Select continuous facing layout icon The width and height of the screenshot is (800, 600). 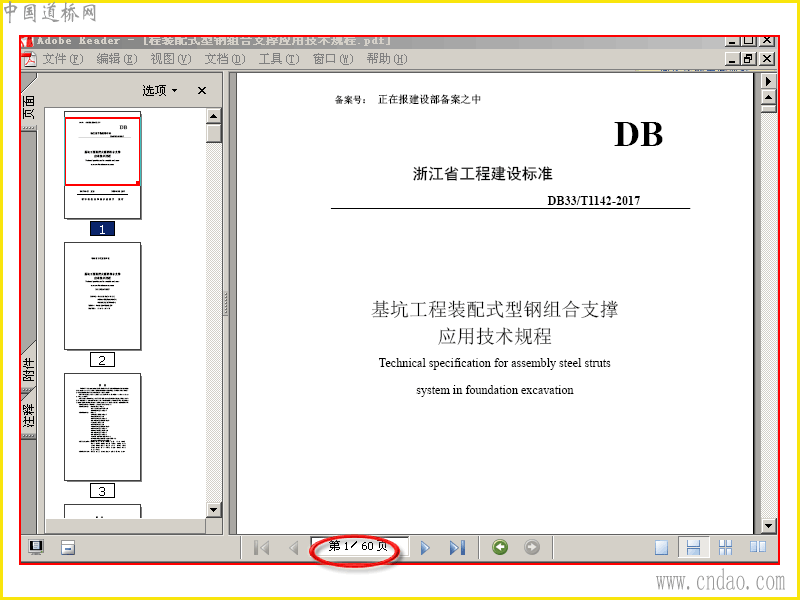[x=726, y=547]
